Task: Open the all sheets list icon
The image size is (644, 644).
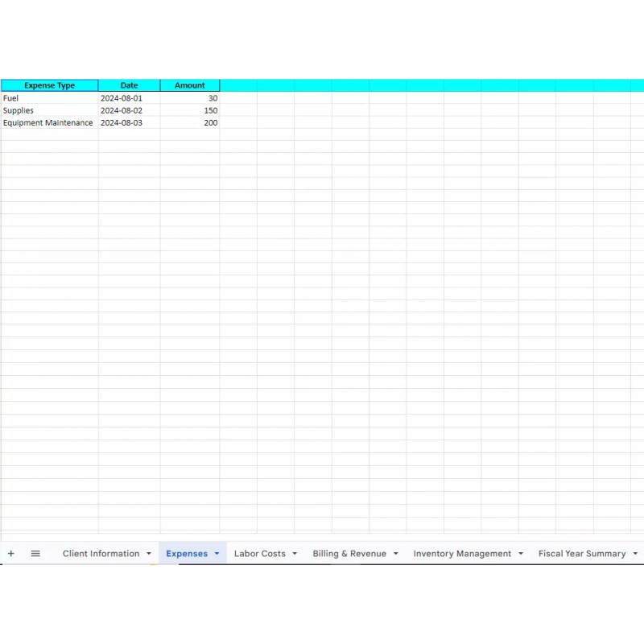Action: [35, 554]
